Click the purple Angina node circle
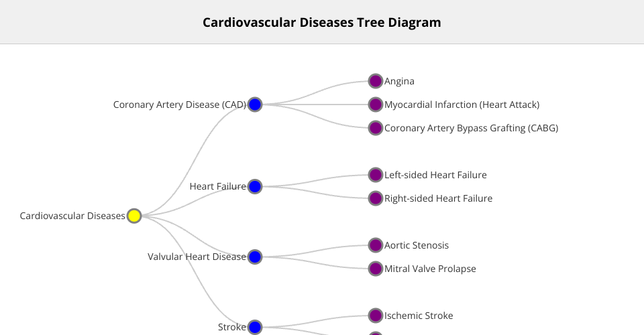This screenshot has height=335, width=644. tap(376, 81)
